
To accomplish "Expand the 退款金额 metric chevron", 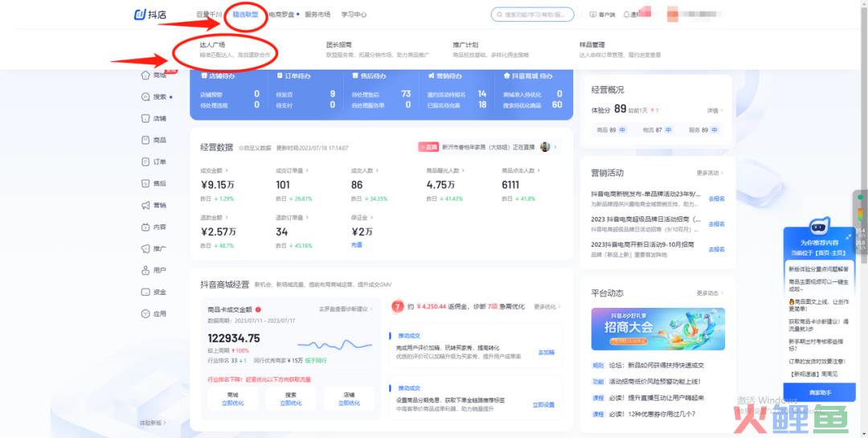I will click(227, 218).
